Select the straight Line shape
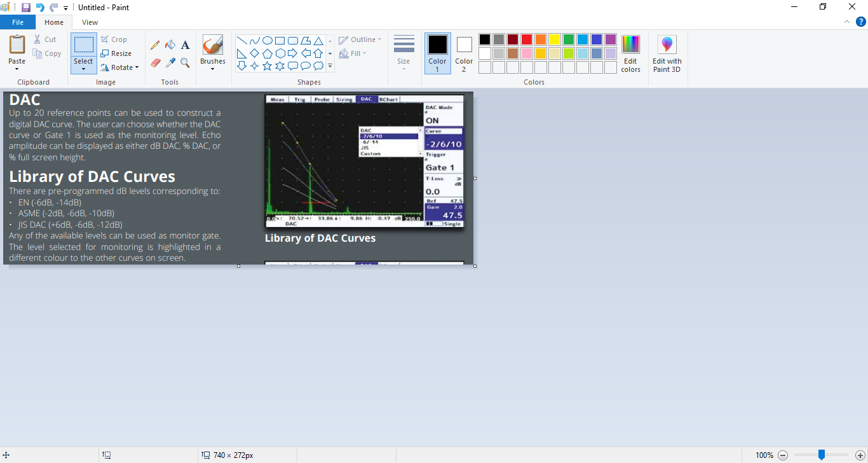The width and height of the screenshot is (868, 463). 241,40
